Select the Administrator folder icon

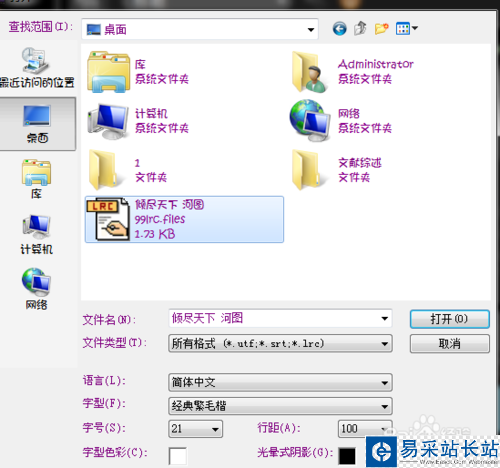tap(309, 72)
